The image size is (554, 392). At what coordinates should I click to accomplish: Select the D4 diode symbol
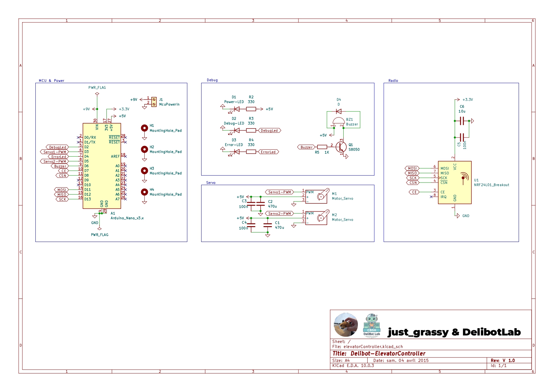[x=339, y=111]
